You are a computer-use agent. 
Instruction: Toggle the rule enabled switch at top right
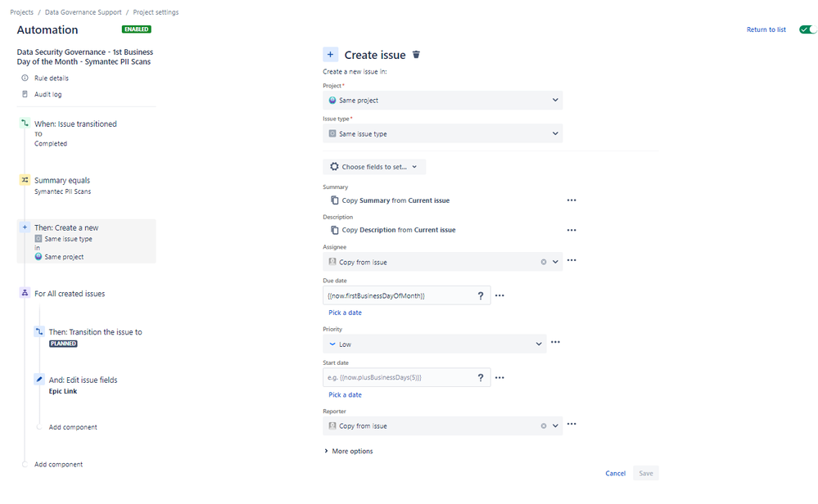[807, 29]
